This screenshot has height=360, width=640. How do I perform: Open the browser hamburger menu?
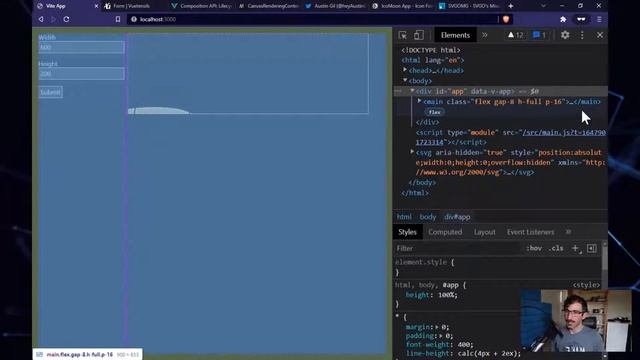(599, 19)
